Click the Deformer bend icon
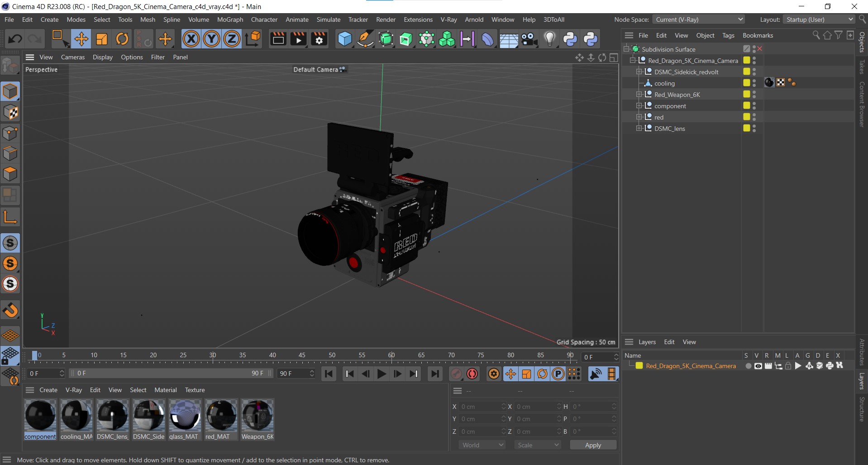Image resolution: width=868 pixels, height=465 pixels. tap(487, 39)
